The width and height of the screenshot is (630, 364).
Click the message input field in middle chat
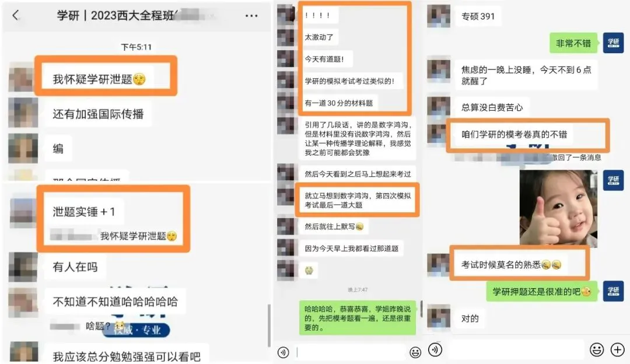point(351,352)
